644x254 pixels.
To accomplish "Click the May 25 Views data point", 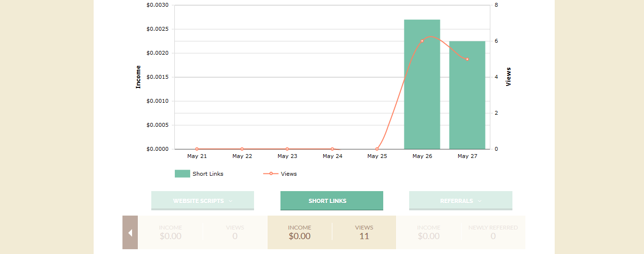I will point(377,149).
